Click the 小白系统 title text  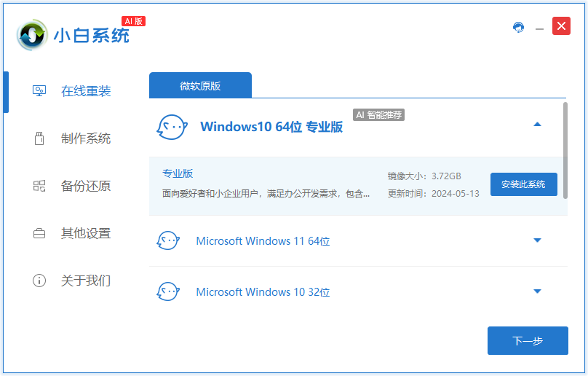click(92, 35)
